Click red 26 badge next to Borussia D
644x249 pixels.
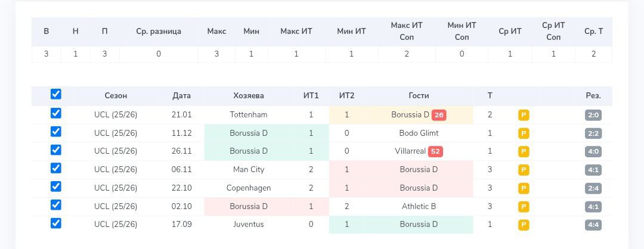[x=439, y=115]
